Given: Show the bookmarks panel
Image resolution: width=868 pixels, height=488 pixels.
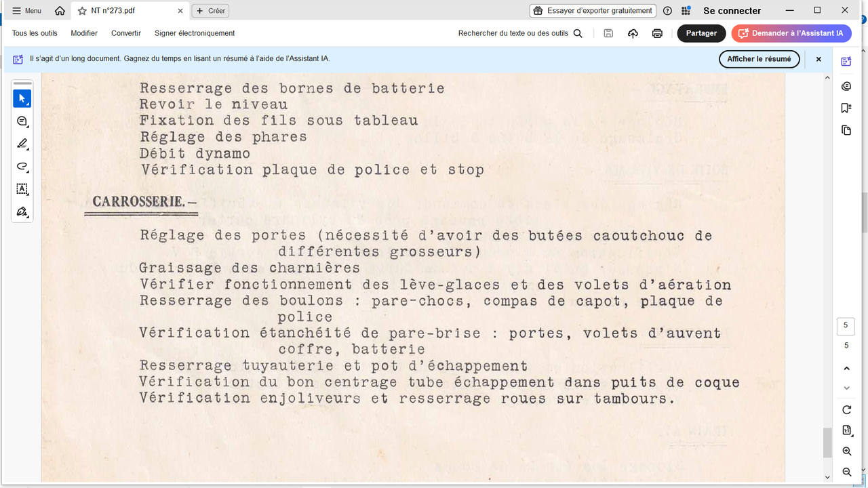Looking at the screenshot, I should pos(846,108).
